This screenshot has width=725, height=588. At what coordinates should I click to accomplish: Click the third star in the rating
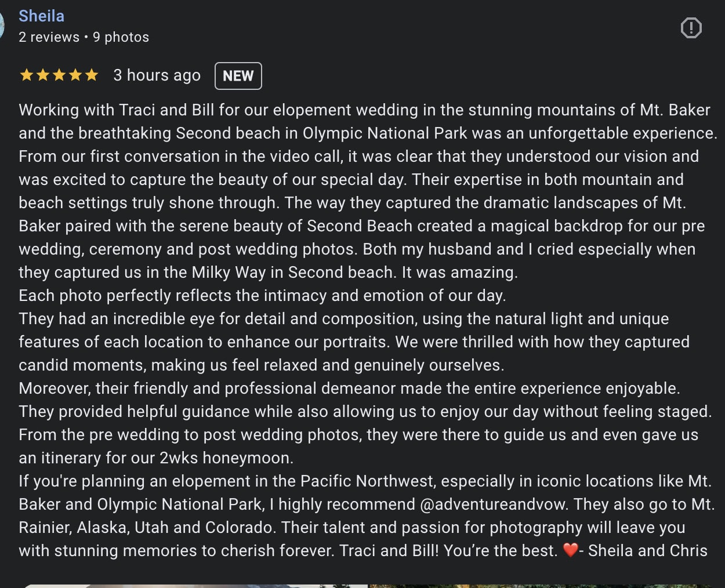point(59,75)
